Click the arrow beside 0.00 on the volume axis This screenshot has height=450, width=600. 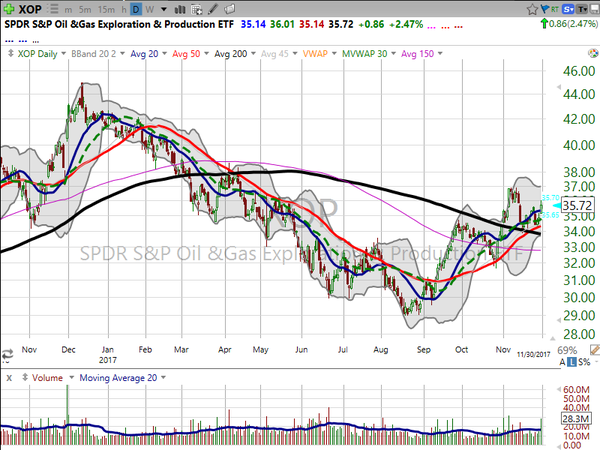559,446
